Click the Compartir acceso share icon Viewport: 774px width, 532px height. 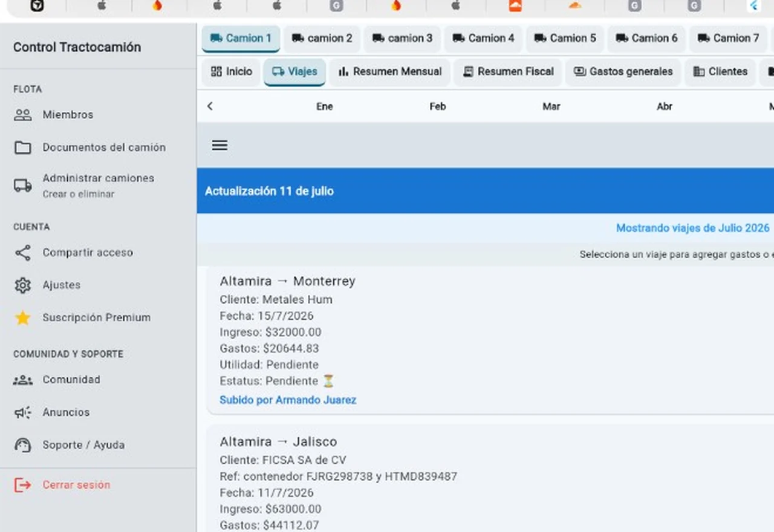click(x=22, y=253)
